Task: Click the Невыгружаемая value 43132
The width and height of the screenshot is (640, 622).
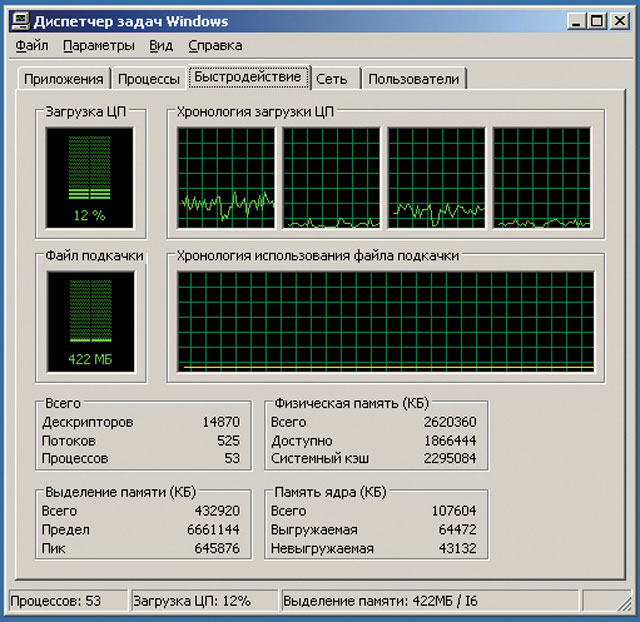Action: (458, 548)
